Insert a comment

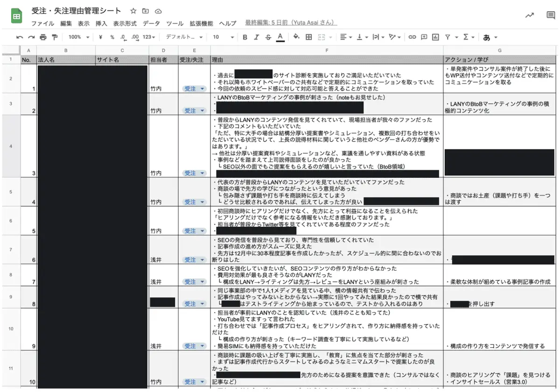[424, 37]
